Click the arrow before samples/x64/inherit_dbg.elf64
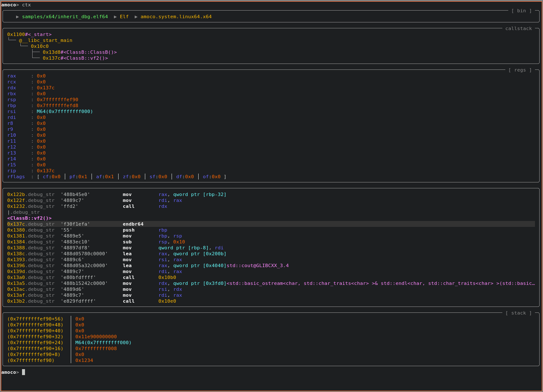The width and height of the screenshot is (543, 392). [x=17, y=17]
